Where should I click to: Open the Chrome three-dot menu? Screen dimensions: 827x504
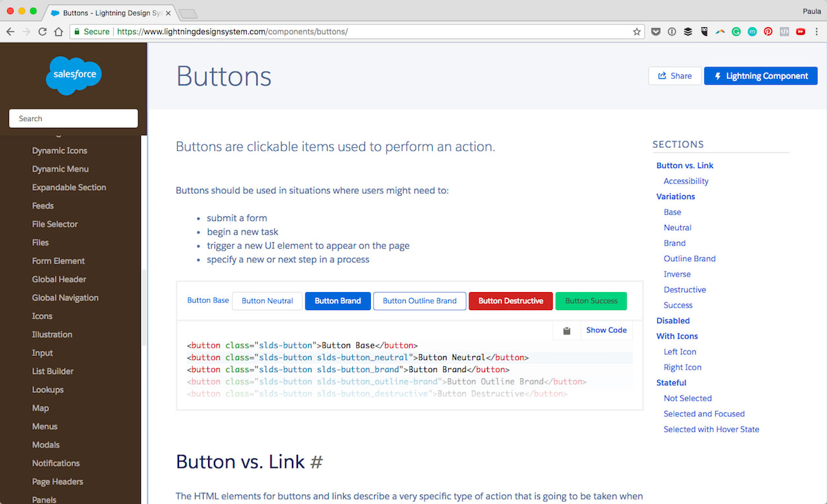(x=816, y=32)
